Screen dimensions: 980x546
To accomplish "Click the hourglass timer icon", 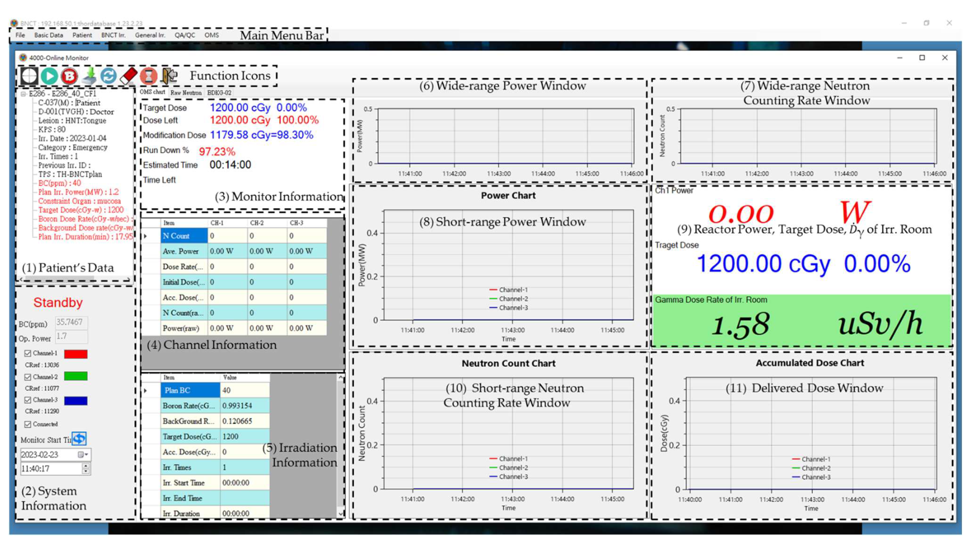I will coord(148,76).
